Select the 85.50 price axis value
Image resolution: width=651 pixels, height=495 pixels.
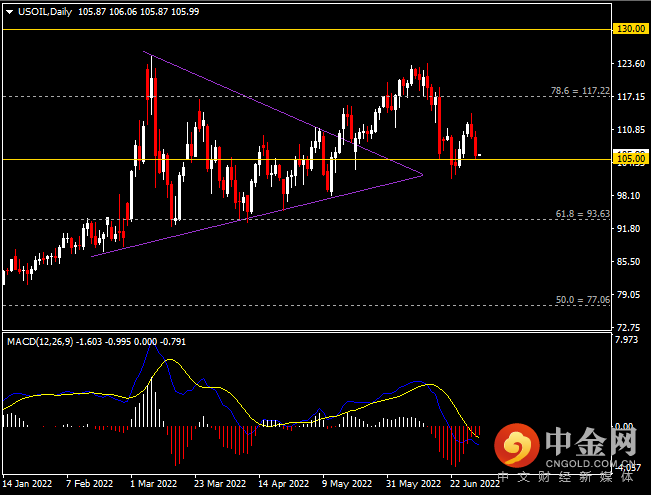(x=629, y=262)
